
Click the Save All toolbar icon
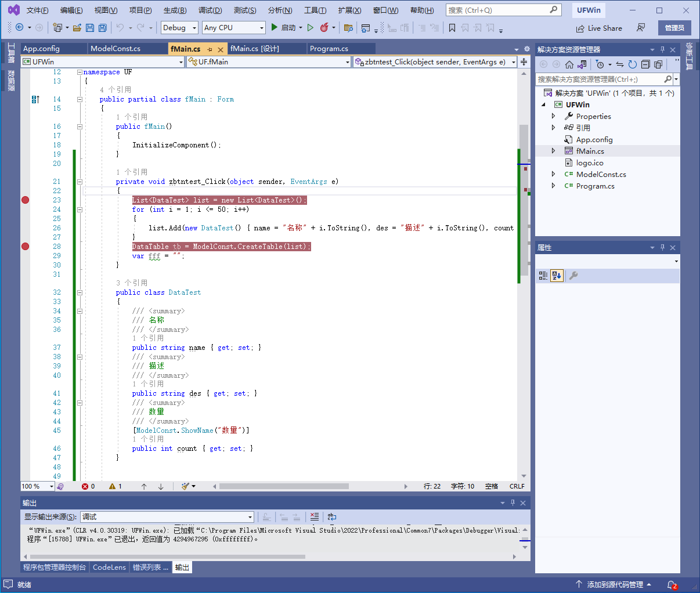click(103, 28)
